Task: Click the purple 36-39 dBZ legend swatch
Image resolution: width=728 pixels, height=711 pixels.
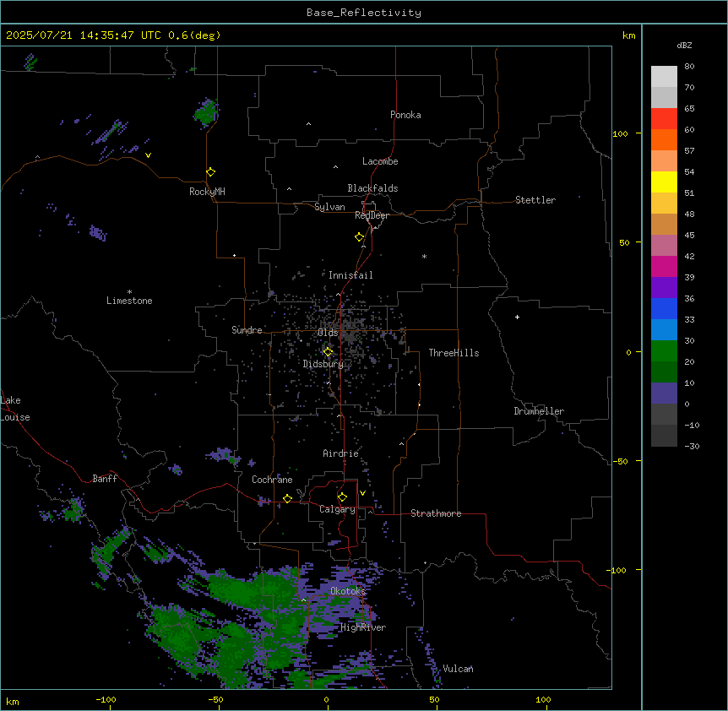Action: click(x=664, y=287)
